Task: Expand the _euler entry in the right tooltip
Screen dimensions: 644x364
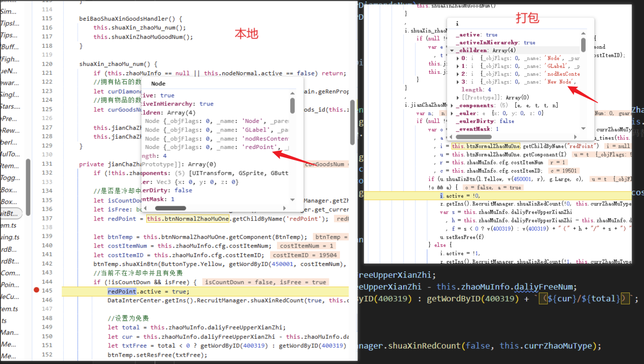Action: point(452,113)
